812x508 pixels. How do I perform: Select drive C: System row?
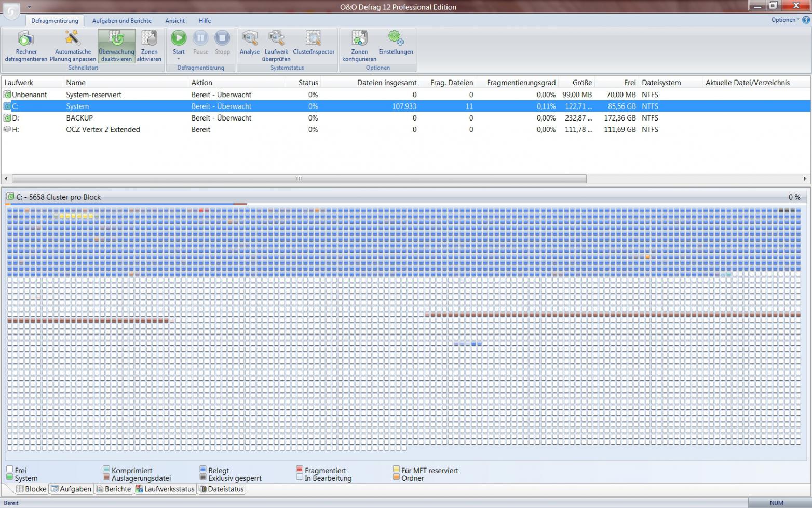[405, 106]
